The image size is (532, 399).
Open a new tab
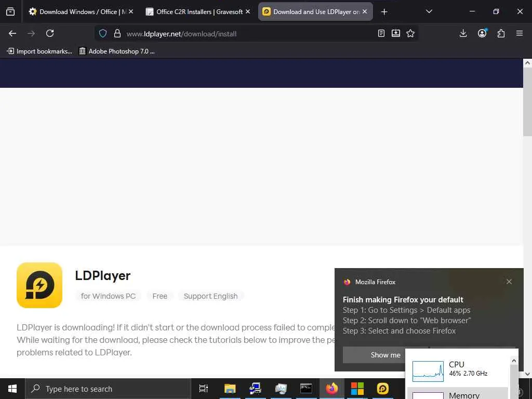384,12
